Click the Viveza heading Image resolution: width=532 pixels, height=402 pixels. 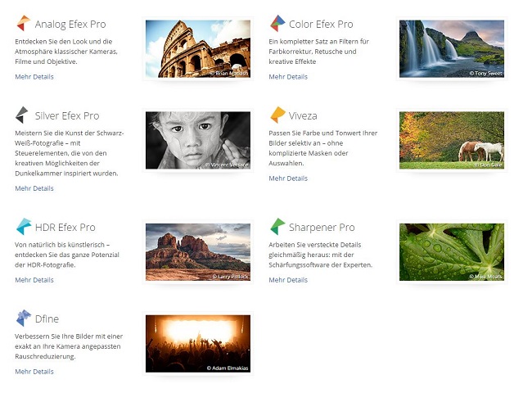(303, 115)
